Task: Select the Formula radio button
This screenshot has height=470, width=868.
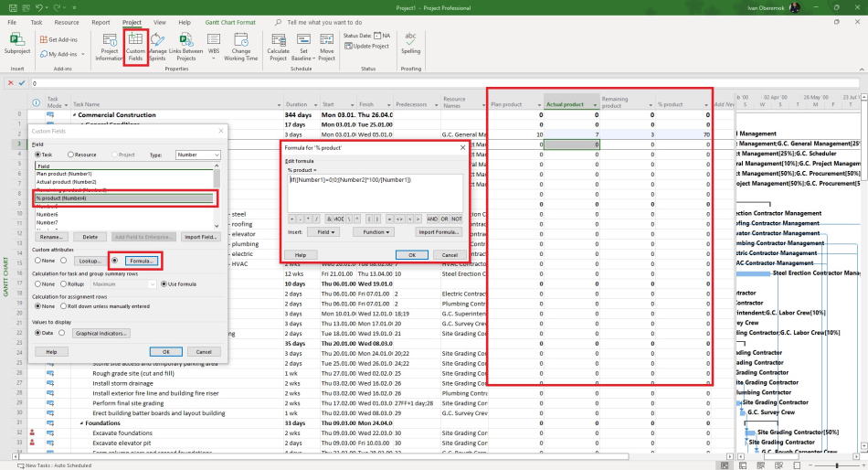Action: [114, 261]
